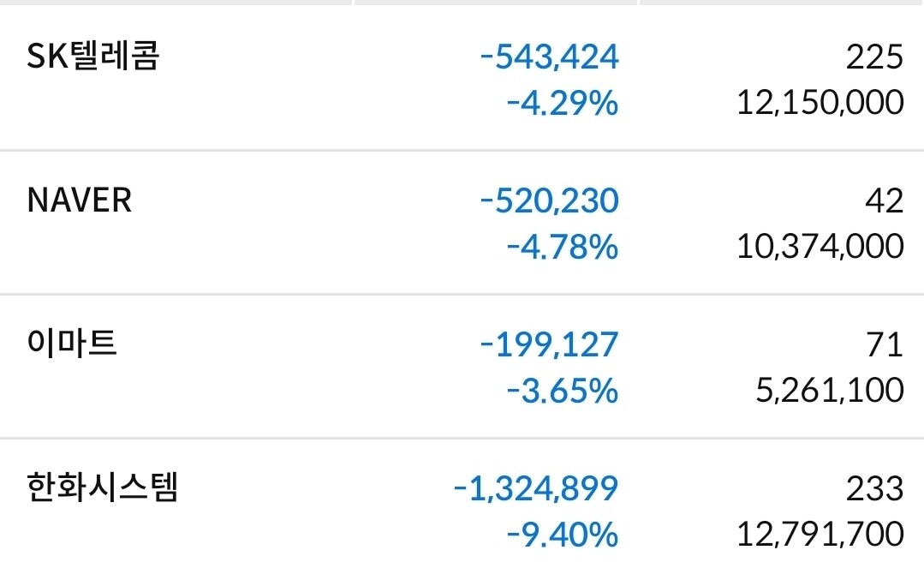Image resolution: width=924 pixels, height=574 pixels.
Task: Select the NAVER stock name
Action: pyautogui.click(x=80, y=200)
